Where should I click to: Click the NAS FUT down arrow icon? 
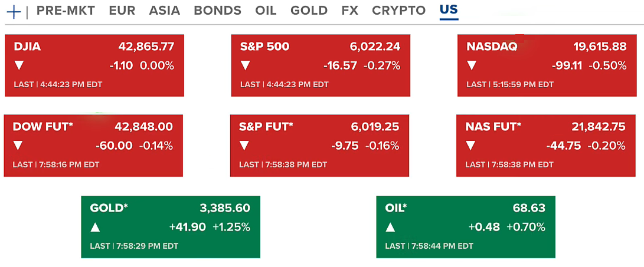(x=470, y=146)
